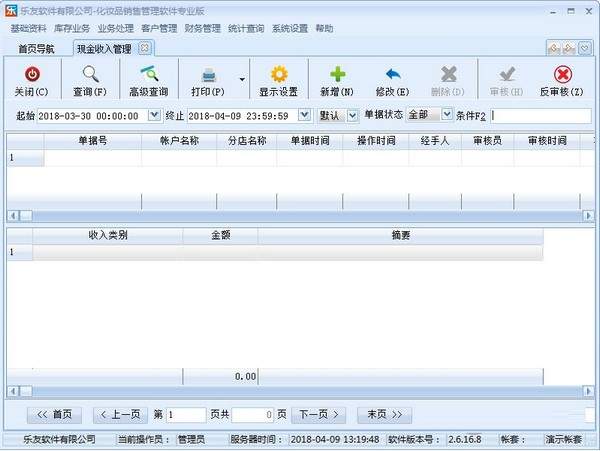Close the 现金收入管理 tab
The height and width of the screenshot is (451, 600).
(145, 48)
